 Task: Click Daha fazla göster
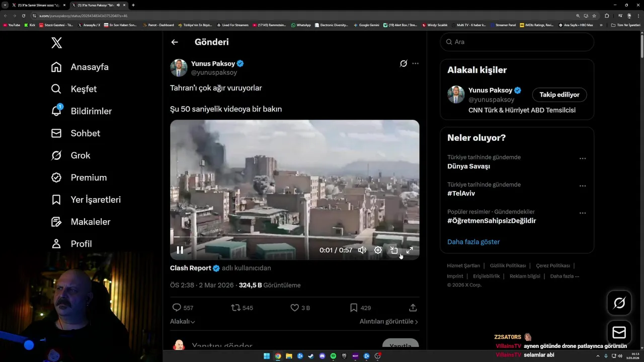(473, 242)
